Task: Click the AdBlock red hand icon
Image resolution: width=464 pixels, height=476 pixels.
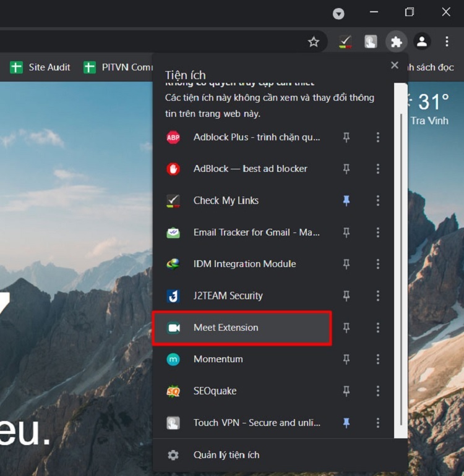Action: [x=173, y=169]
